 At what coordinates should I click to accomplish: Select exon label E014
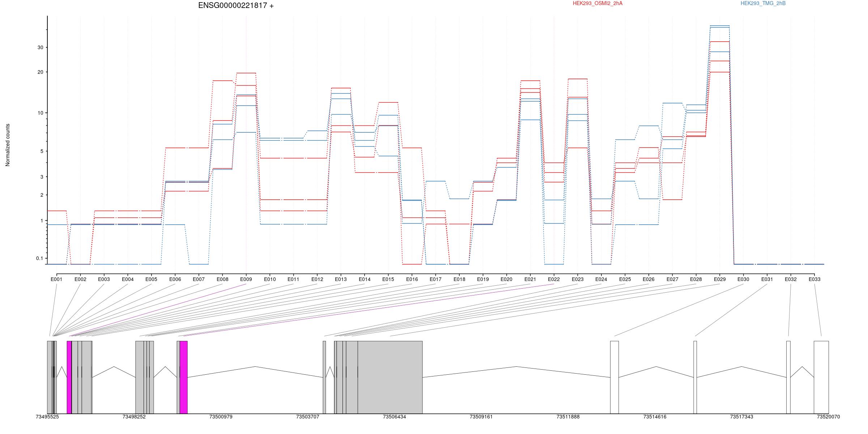pyautogui.click(x=365, y=279)
